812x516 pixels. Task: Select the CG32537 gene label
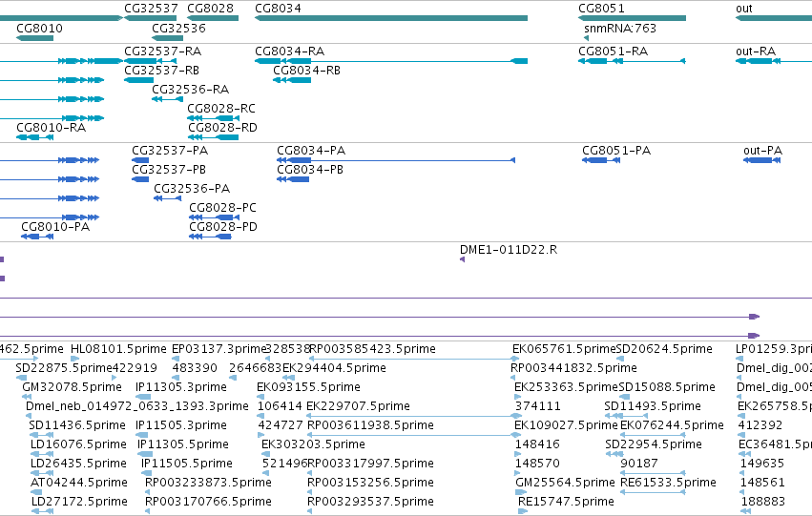coord(151,9)
